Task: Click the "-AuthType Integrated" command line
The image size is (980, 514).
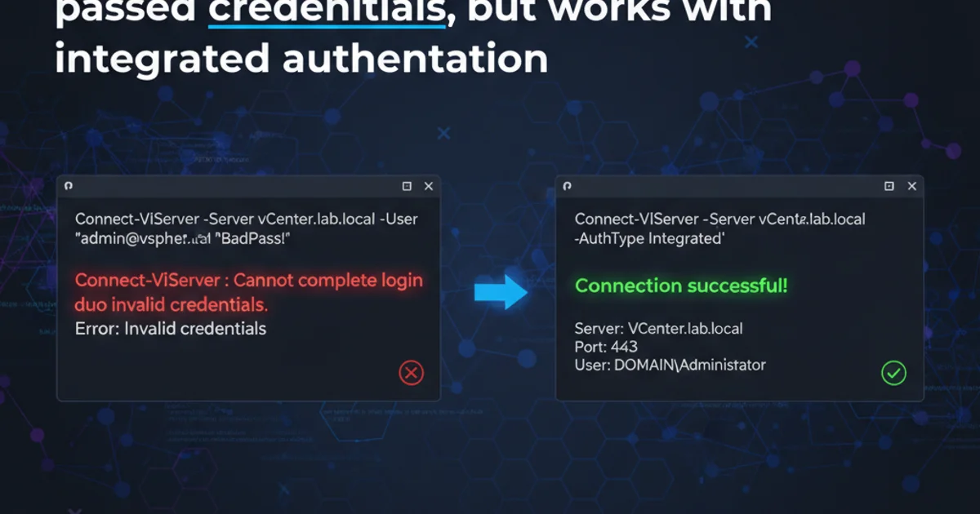Action: coord(650,240)
